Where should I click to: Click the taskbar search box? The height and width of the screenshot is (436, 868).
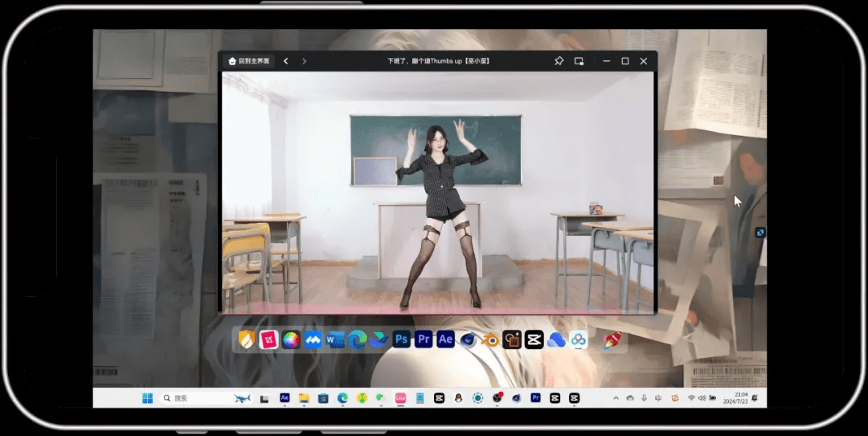(193, 398)
